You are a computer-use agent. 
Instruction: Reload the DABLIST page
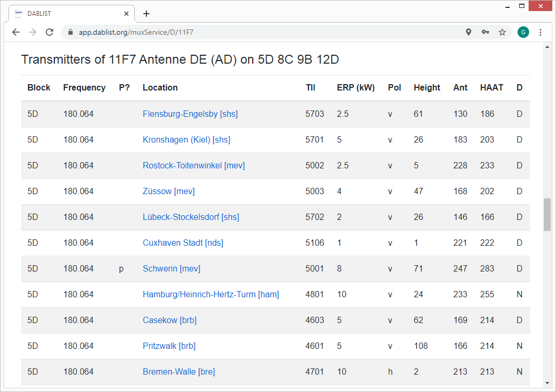pos(49,32)
